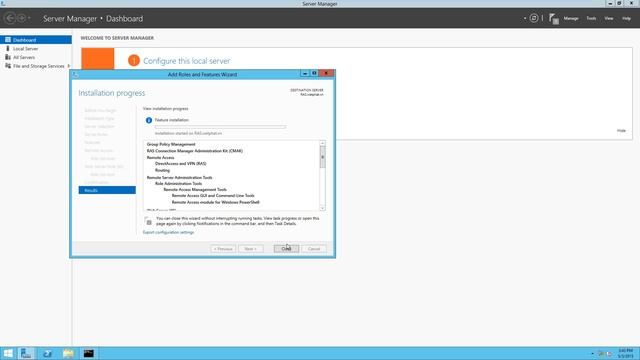Click DirectAccess and VPN (RAS) entry

(180, 163)
